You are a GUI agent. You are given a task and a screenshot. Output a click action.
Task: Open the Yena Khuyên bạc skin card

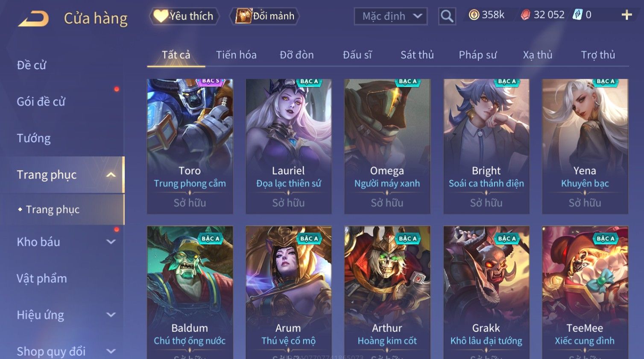585,146
